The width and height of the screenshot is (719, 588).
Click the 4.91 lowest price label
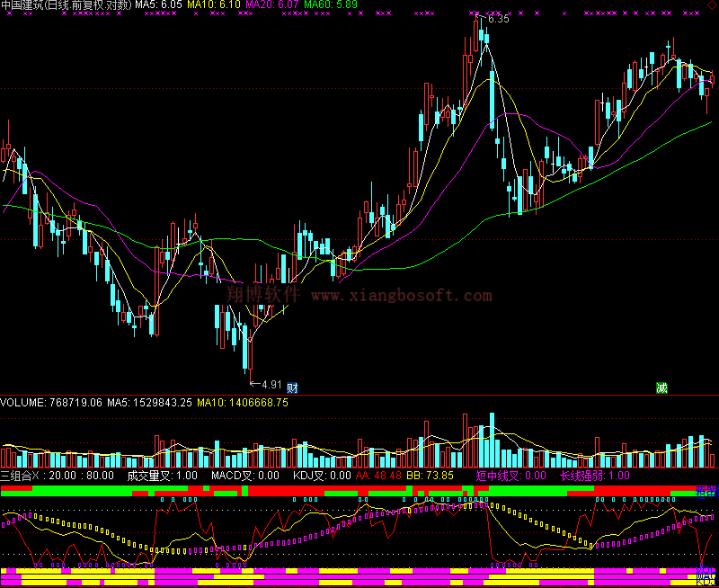[269, 384]
